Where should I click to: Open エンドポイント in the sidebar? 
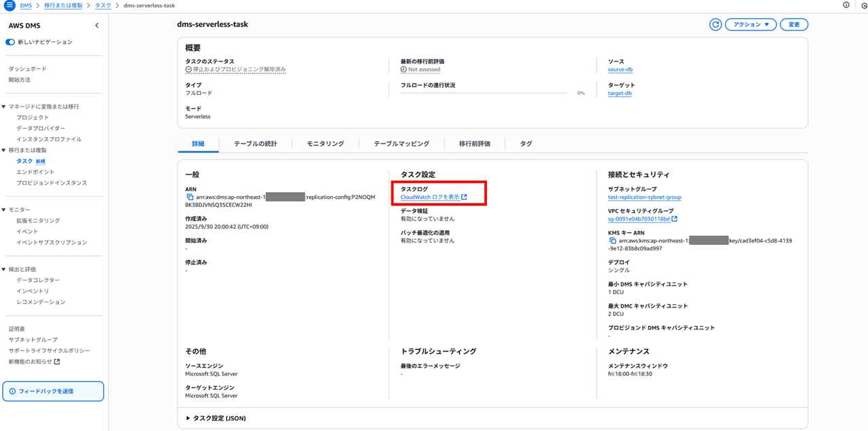(x=35, y=172)
